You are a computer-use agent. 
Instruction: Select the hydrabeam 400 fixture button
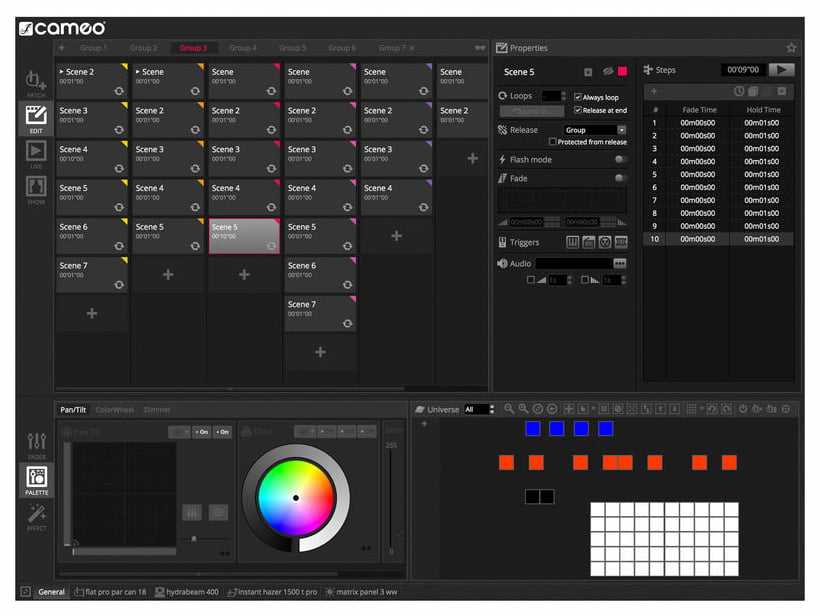(186, 592)
